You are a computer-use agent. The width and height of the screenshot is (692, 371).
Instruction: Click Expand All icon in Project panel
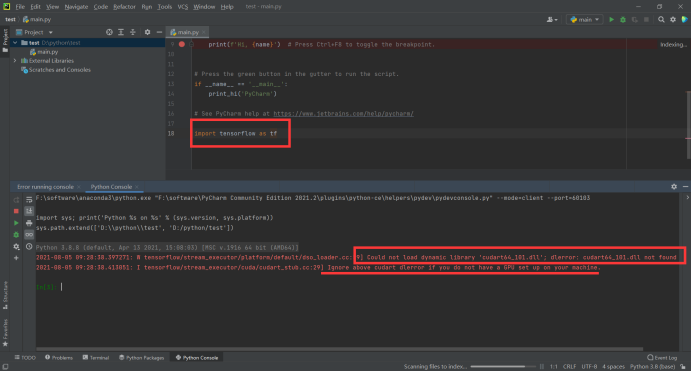121,32
